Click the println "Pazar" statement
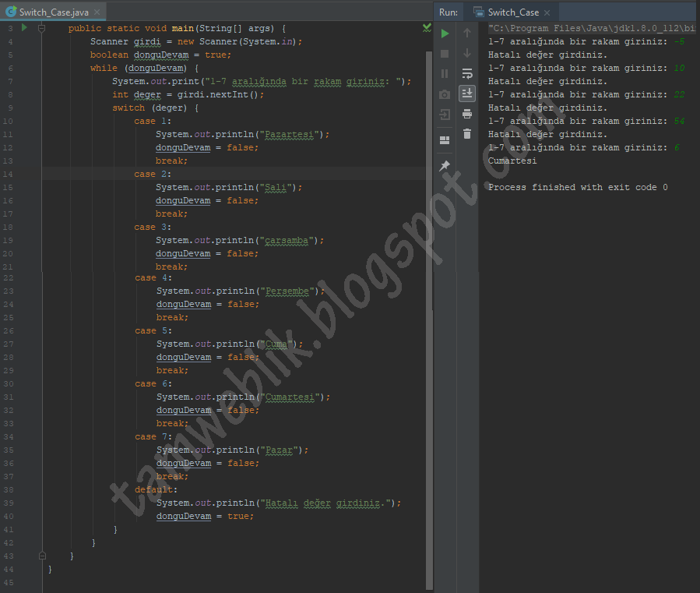Image resolution: width=700 pixels, height=593 pixels. pos(232,450)
